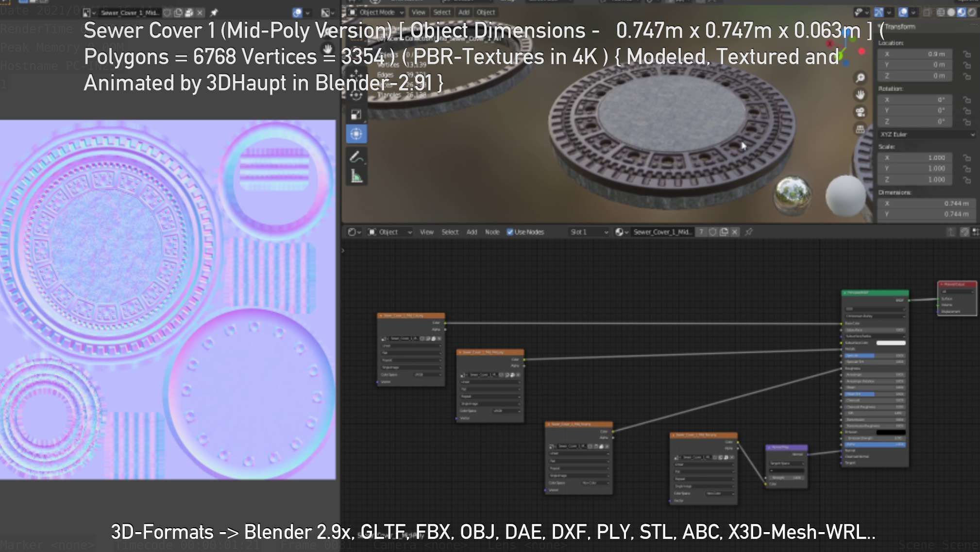Toggle fake user shield for image
The height and width of the screenshot is (552, 980).
click(x=168, y=13)
